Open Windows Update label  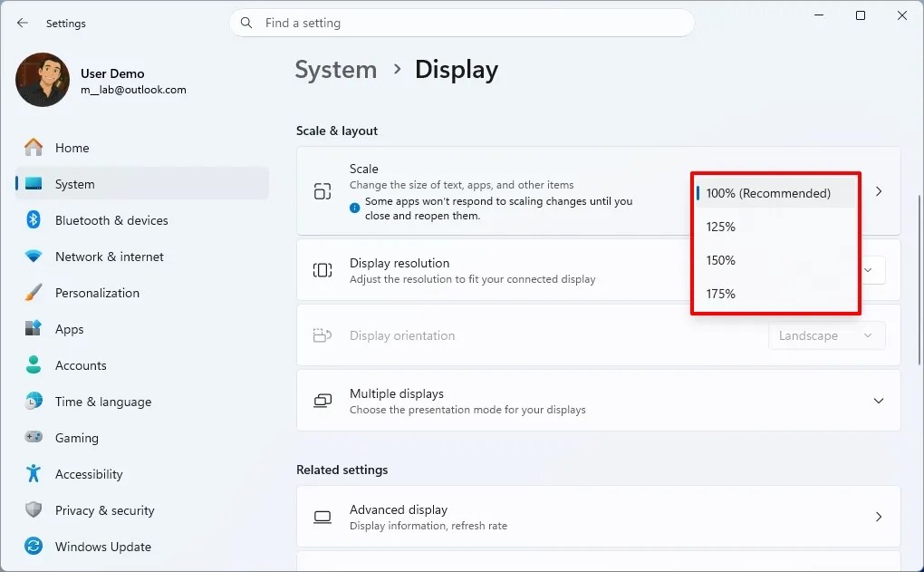[103, 547]
